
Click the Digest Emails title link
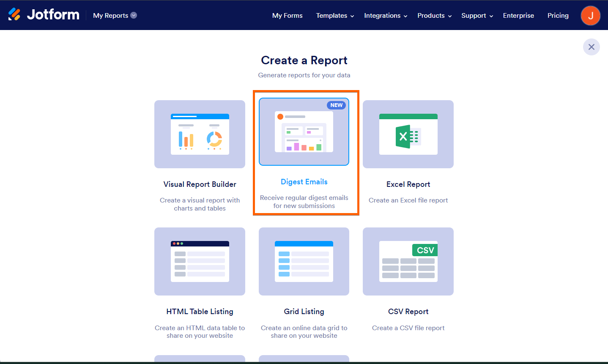(x=304, y=182)
